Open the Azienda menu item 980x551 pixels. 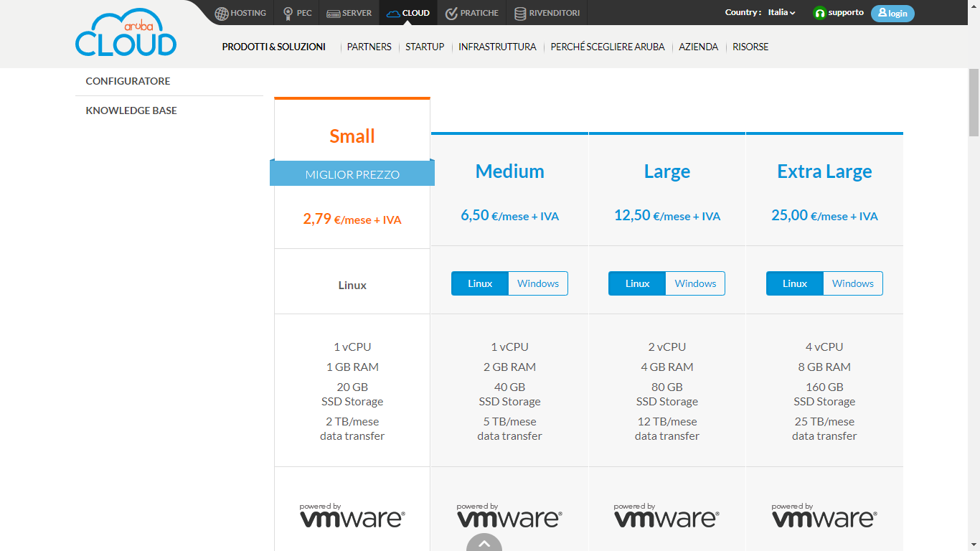698,47
